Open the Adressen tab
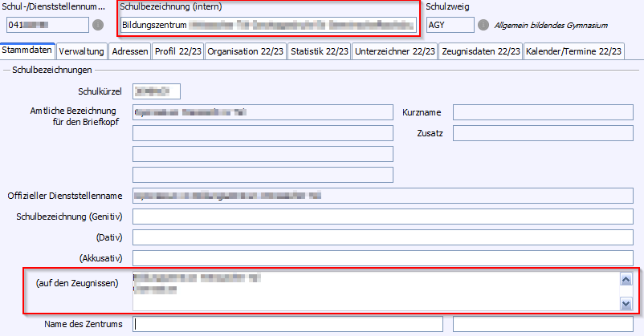Viewport: 644px width, 336px height. coord(129,52)
